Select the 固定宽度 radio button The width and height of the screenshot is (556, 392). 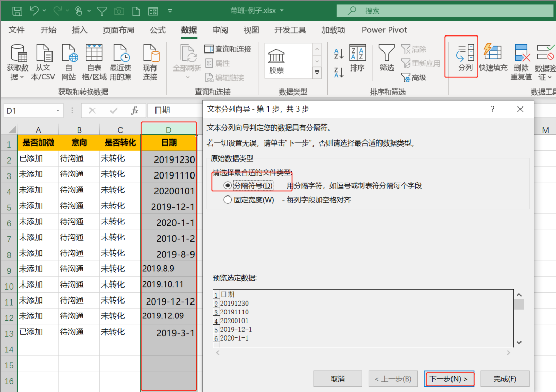(228, 200)
